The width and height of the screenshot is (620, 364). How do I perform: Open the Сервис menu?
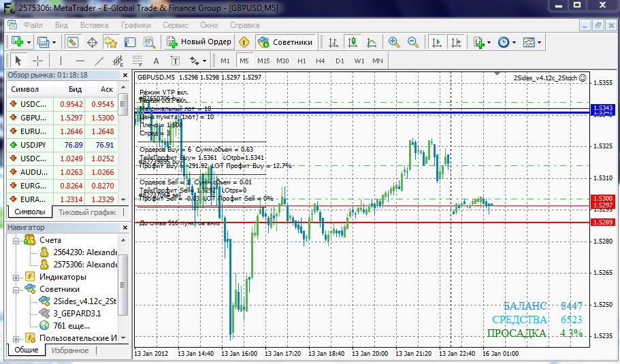pyautogui.click(x=176, y=25)
